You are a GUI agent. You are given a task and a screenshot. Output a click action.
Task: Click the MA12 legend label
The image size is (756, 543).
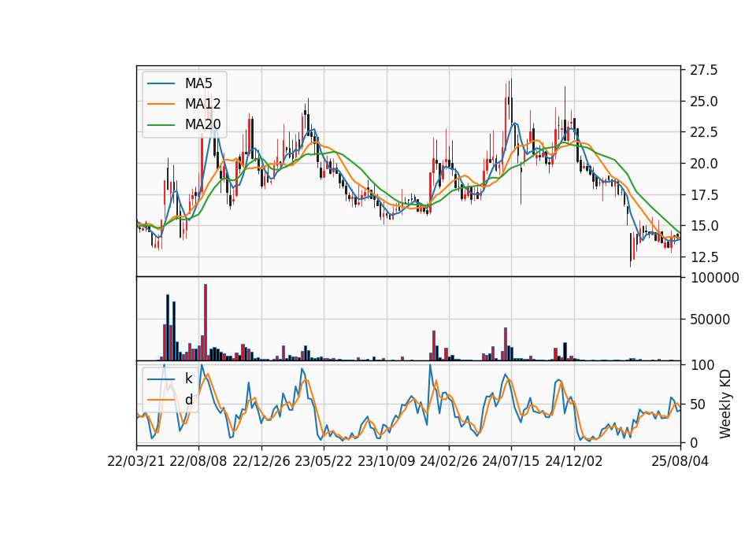(202, 104)
